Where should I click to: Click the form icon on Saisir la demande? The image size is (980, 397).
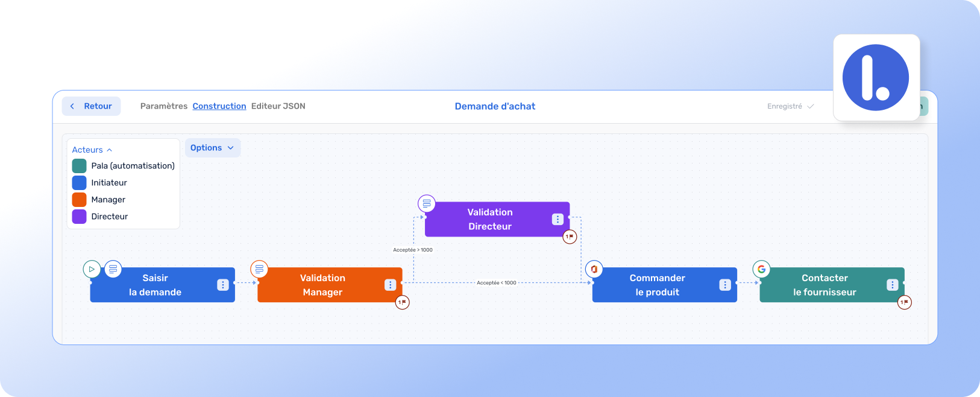point(113,269)
